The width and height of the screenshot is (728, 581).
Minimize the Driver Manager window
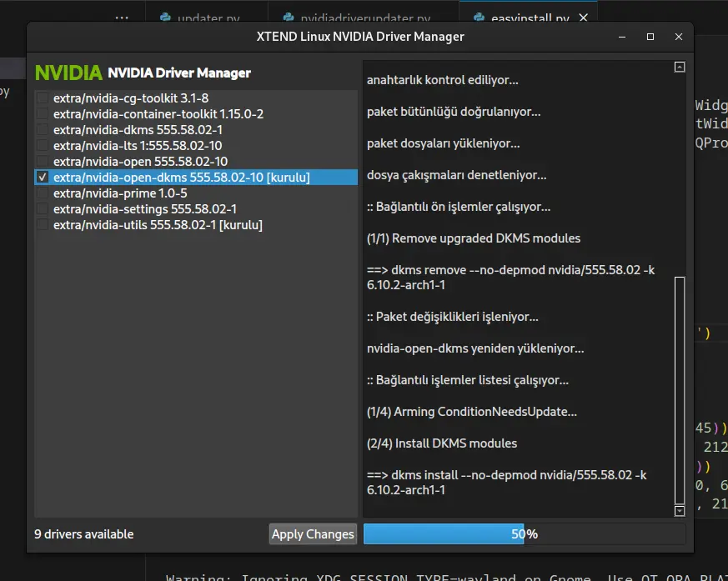[622, 37]
